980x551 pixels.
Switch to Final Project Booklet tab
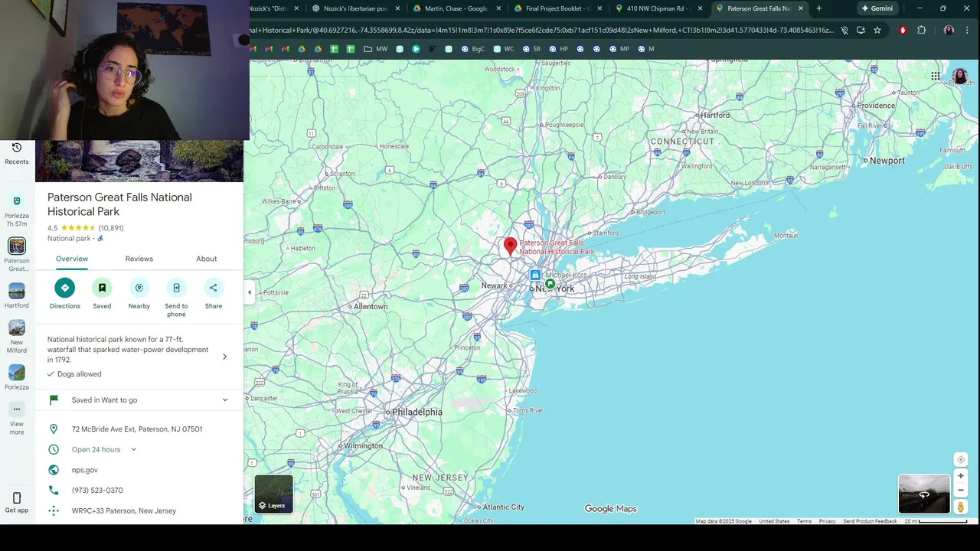[x=557, y=8]
